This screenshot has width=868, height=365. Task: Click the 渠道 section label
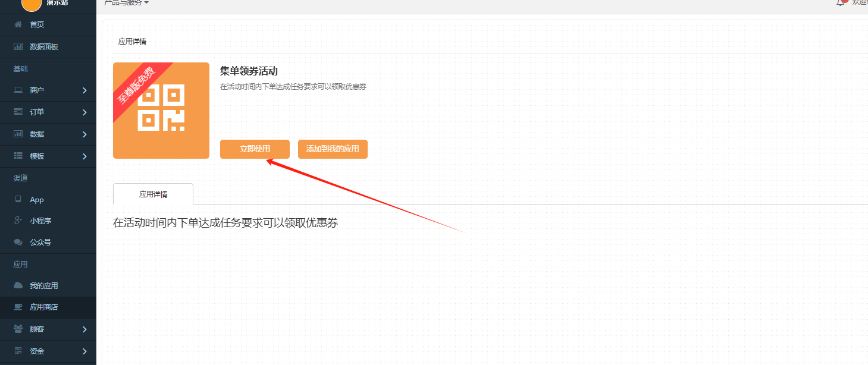click(x=21, y=178)
